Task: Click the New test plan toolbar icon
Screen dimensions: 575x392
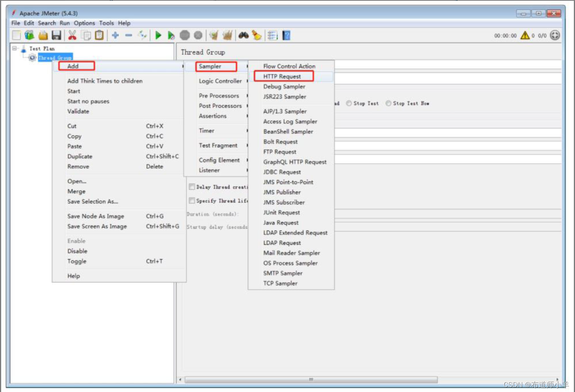Action: [x=16, y=35]
